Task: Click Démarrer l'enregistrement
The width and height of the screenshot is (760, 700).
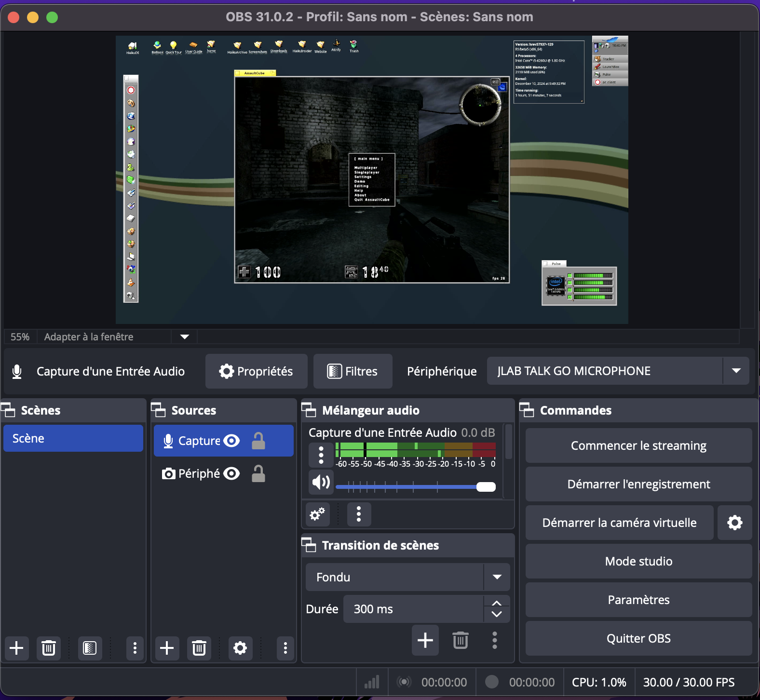Action: [x=639, y=484]
